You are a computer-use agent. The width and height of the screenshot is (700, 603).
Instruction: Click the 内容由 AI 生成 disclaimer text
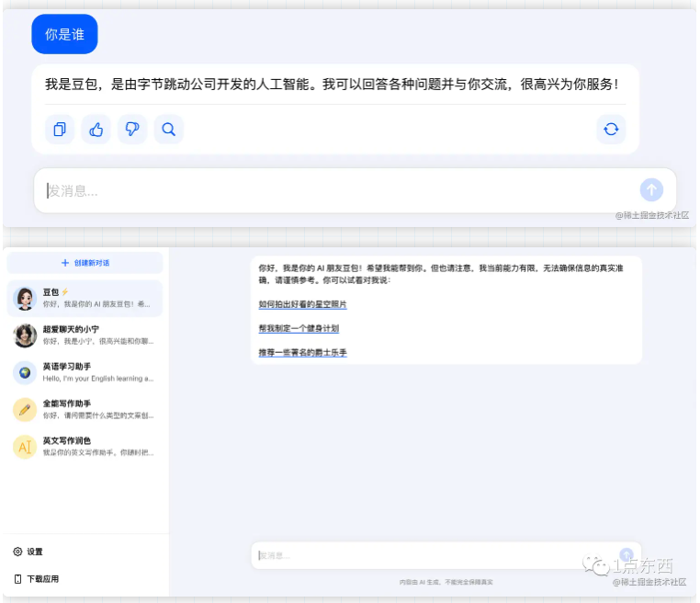click(x=446, y=582)
